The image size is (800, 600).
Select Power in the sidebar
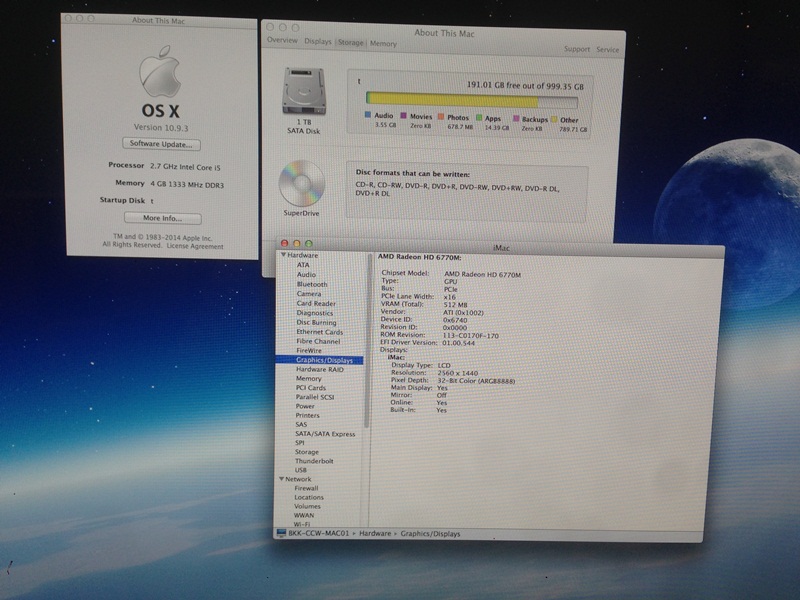pyautogui.click(x=305, y=406)
